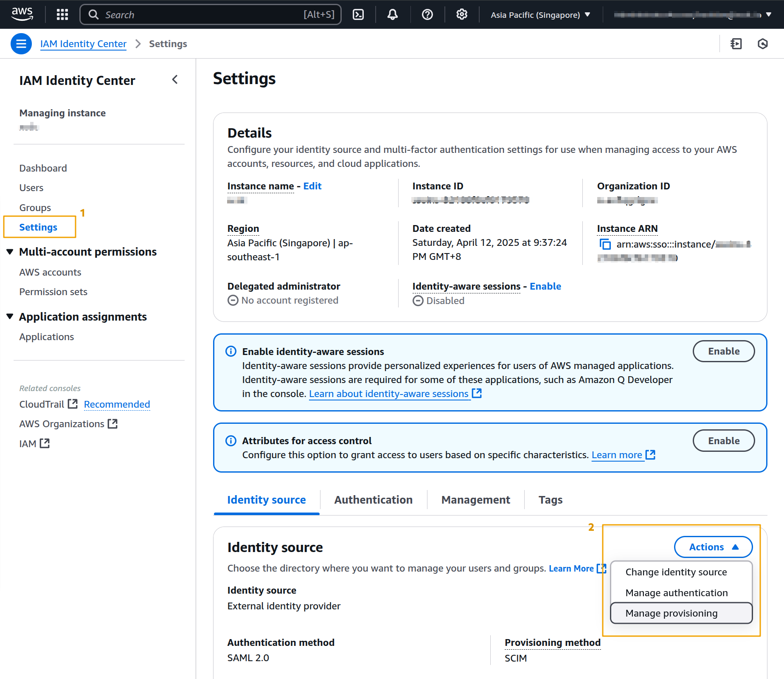
Task: Collapse the Application assignments section
Action: click(x=10, y=317)
